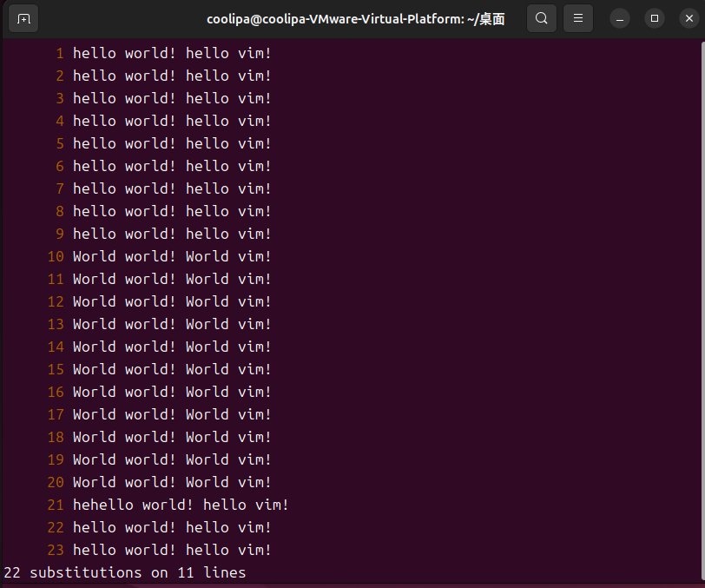Click text on line 16

[172, 392]
